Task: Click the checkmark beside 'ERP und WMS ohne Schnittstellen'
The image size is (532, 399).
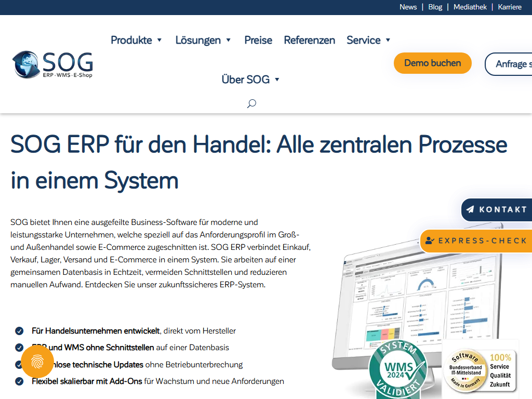Action: pos(19,348)
